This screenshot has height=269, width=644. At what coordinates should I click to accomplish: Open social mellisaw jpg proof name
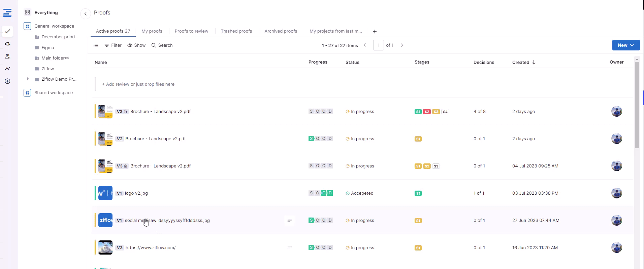click(167, 220)
